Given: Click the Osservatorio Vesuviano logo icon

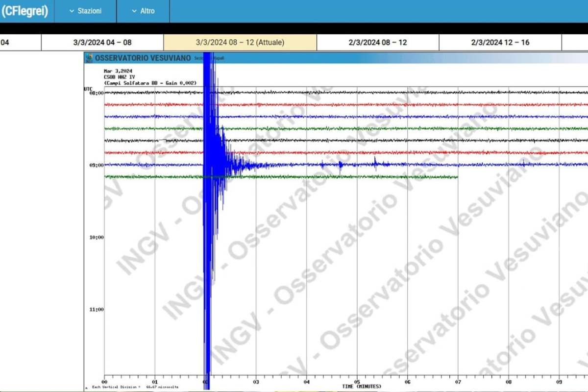Looking at the screenshot, I should pyautogui.click(x=89, y=58).
